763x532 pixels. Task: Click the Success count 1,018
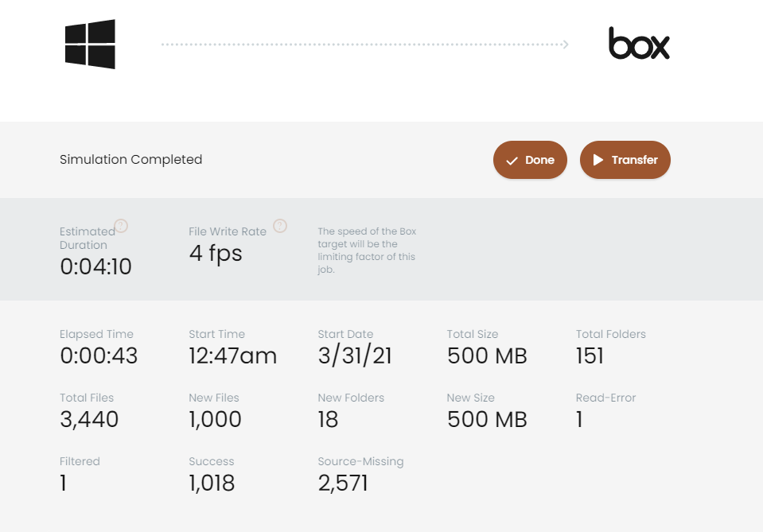[212, 483]
